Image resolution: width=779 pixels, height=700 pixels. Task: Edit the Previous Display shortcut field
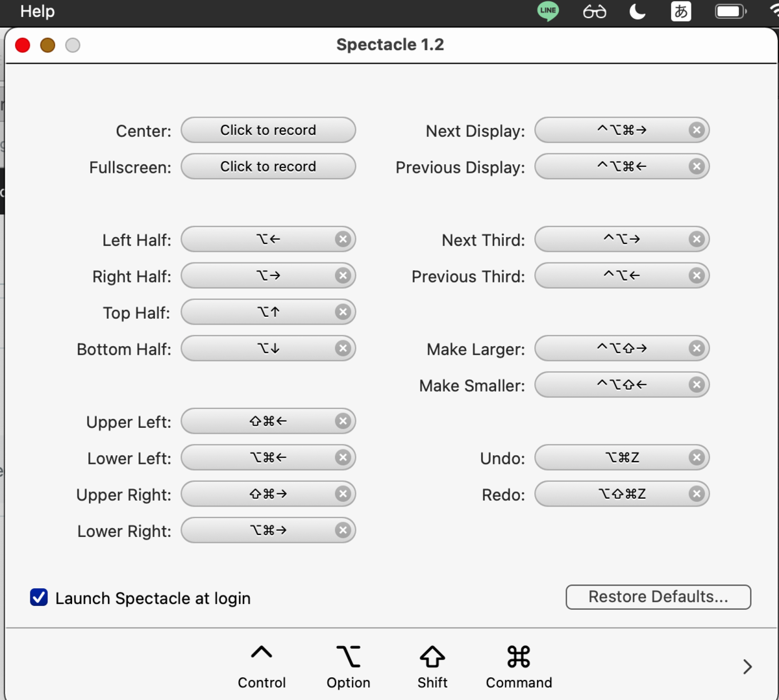coord(622,166)
